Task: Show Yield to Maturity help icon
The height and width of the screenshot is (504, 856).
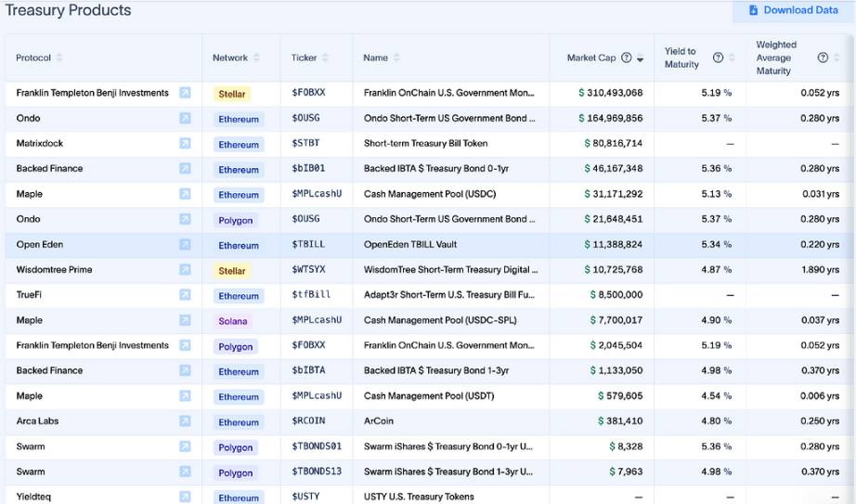Action: pos(719,58)
